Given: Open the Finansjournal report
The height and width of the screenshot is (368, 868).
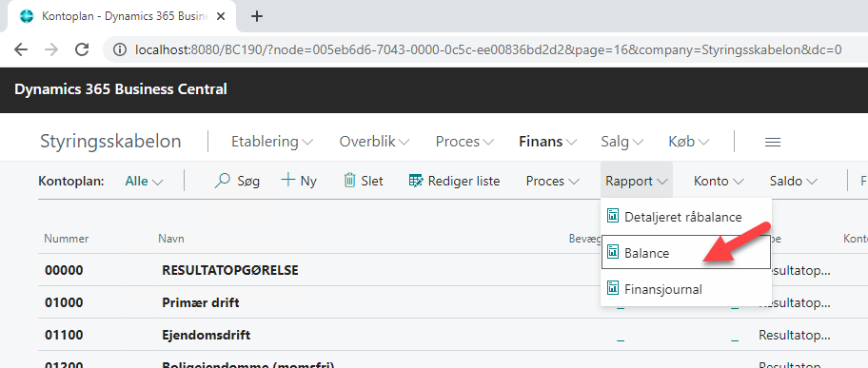Looking at the screenshot, I should pos(686,289).
